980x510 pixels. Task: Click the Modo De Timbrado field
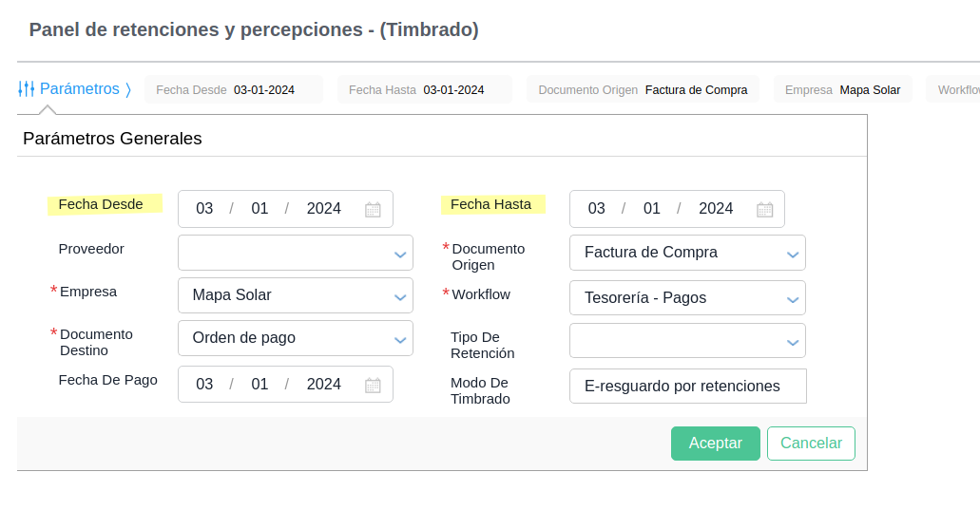pos(687,387)
